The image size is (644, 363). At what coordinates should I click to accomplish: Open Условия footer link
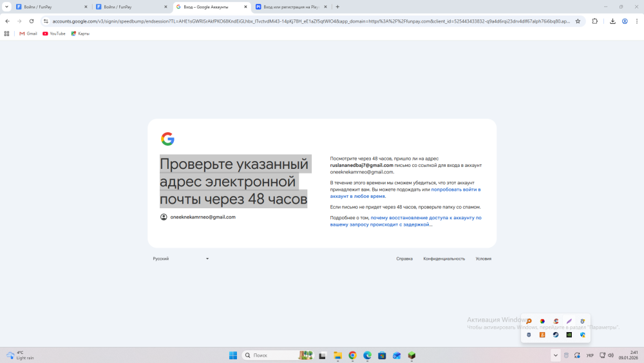(484, 259)
